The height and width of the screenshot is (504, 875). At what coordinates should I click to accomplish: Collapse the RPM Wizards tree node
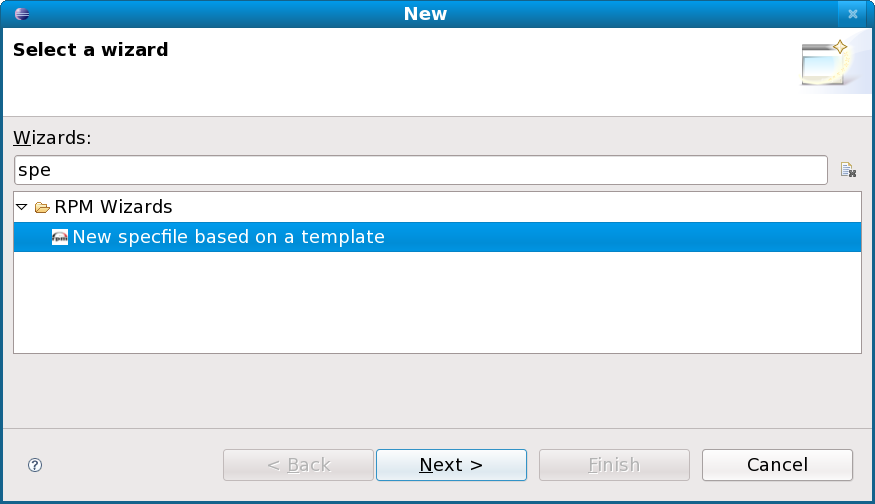pyautogui.click(x=22, y=207)
